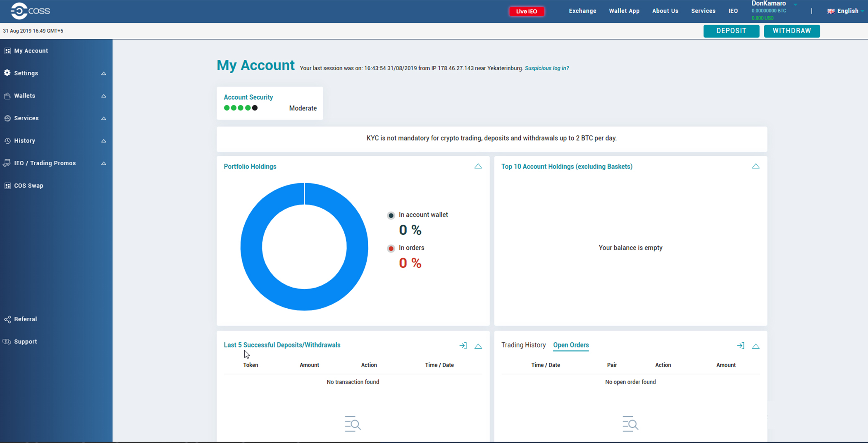
Task: Open the Exchange menu item
Action: coord(582,11)
